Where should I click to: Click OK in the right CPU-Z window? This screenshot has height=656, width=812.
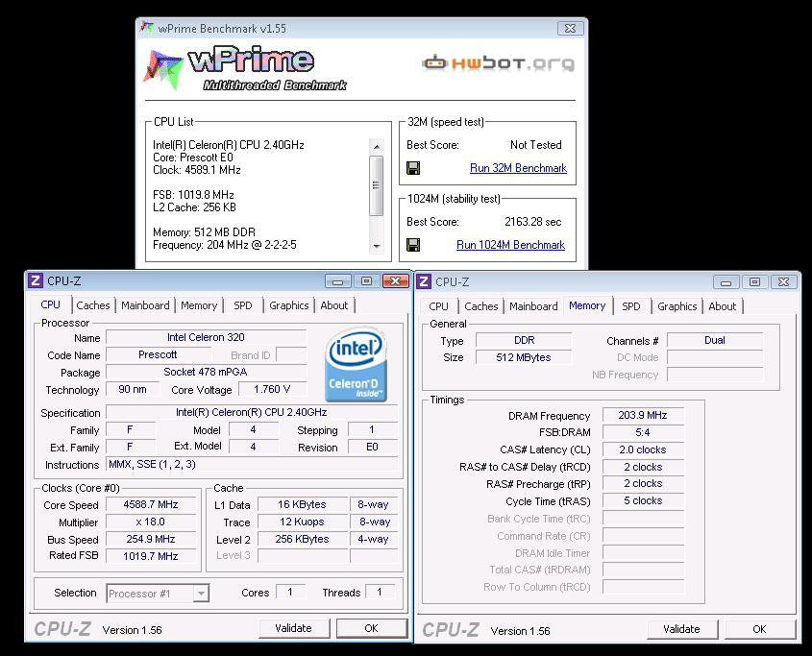759,630
